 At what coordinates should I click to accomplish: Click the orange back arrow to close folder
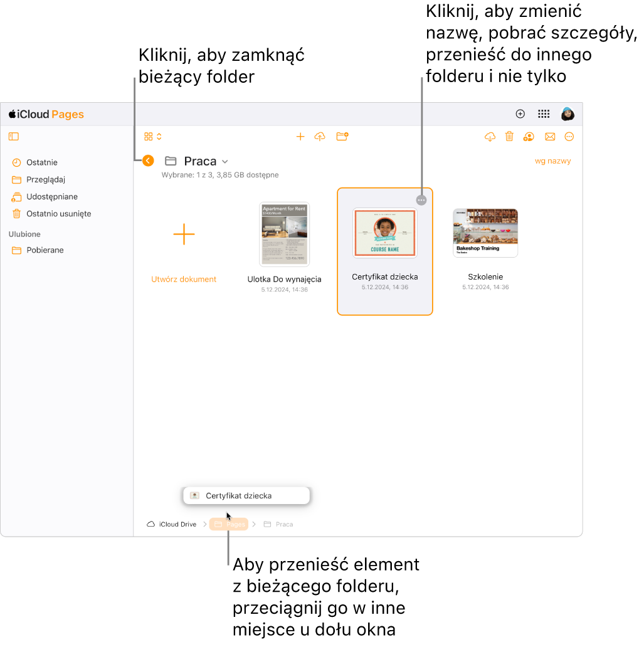(x=148, y=160)
